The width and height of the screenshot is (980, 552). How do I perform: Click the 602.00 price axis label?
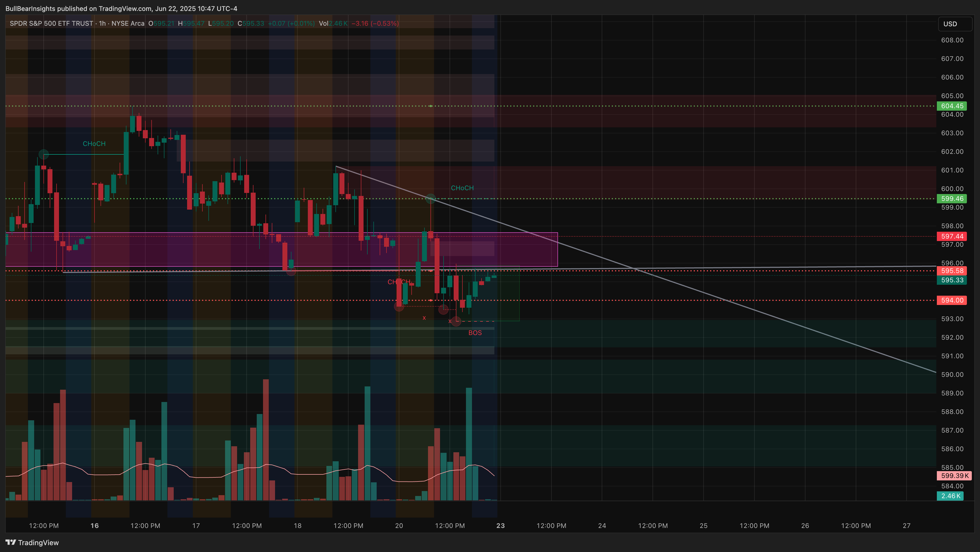pyautogui.click(x=952, y=151)
